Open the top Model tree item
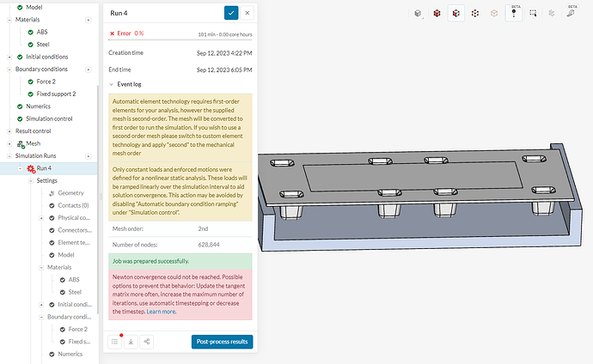Screen dimensions: 593x364 click(34, 7)
